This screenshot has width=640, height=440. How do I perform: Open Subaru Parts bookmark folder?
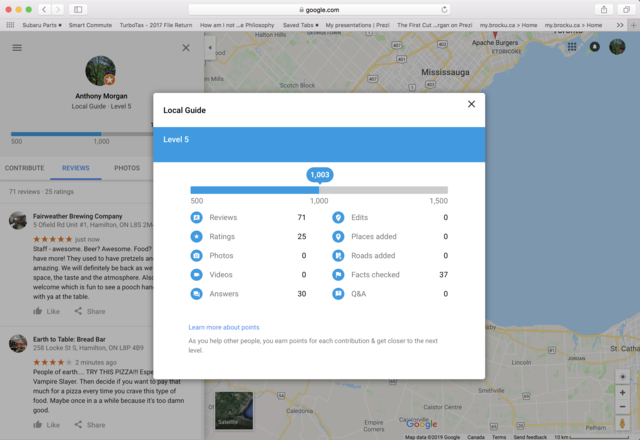pos(42,25)
